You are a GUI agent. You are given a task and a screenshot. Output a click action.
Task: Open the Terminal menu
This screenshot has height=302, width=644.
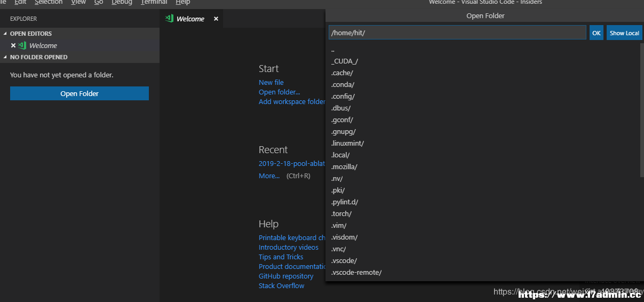point(154,2)
